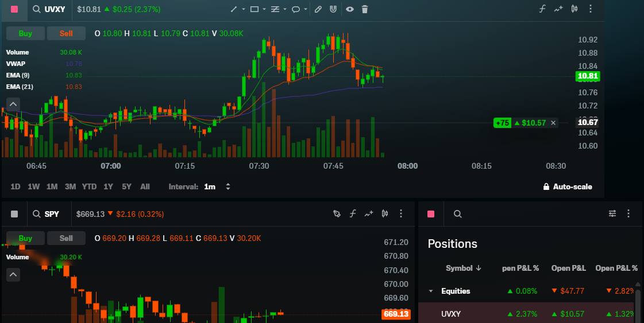Select the speech bubble annotation tool
Image resolution: width=644 pixels, height=323 pixels.
pos(296,9)
